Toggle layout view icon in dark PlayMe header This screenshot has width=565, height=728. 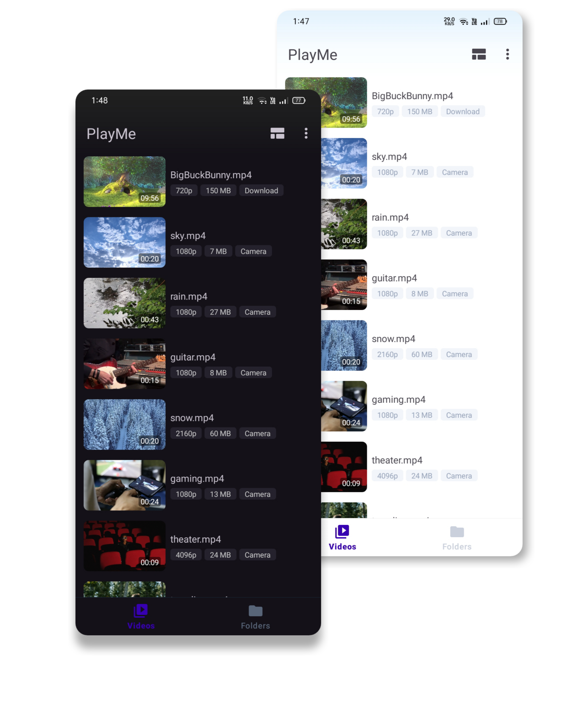[x=277, y=133]
